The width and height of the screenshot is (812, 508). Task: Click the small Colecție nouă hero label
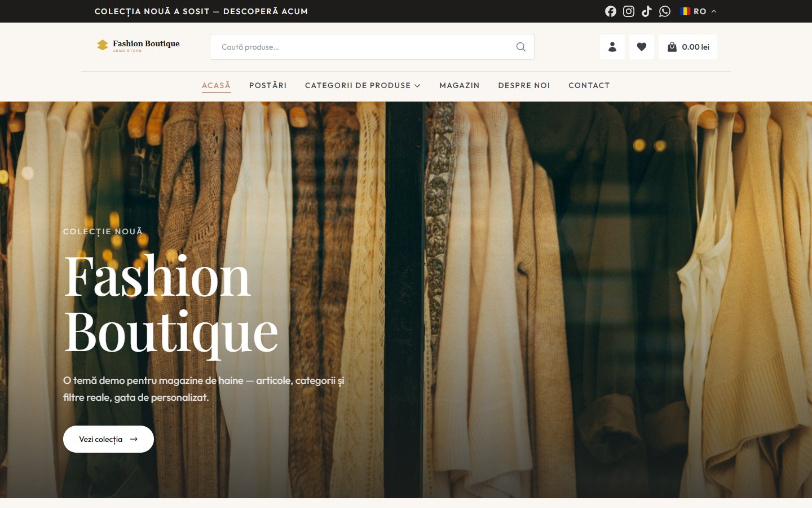[103, 231]
